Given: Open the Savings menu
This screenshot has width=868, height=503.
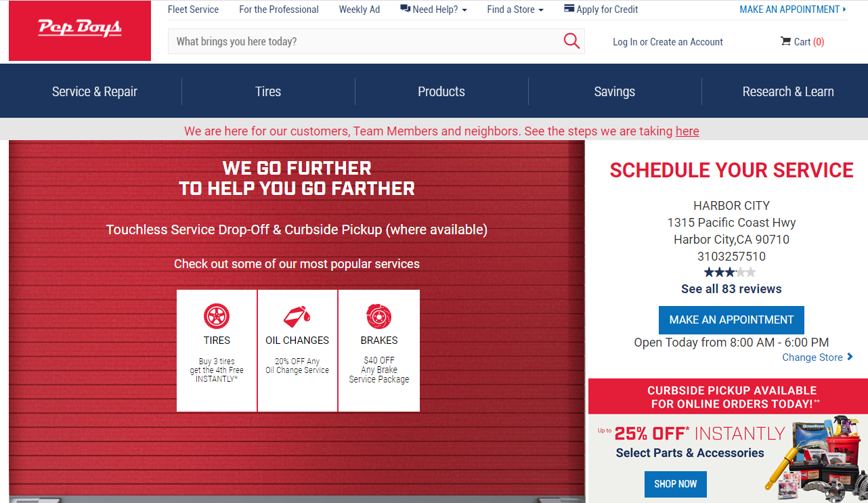Looking at the screenshot, I should (x=615, y=91).
